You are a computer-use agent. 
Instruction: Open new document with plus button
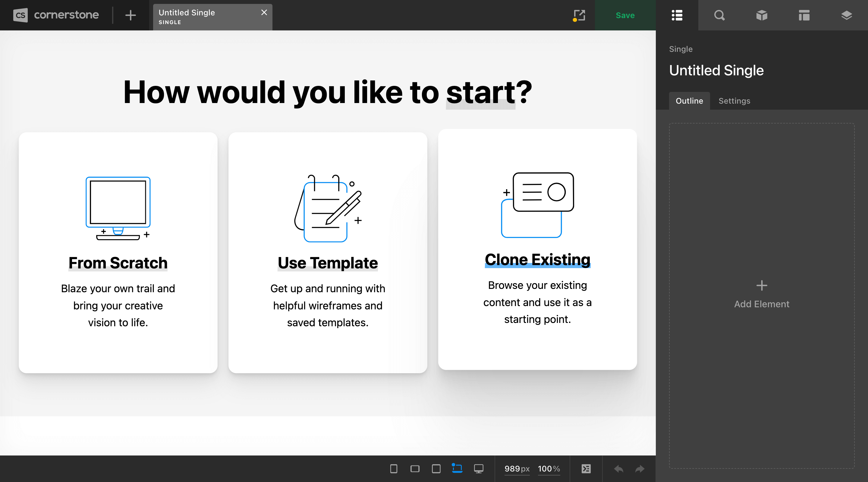pos(131,15)
